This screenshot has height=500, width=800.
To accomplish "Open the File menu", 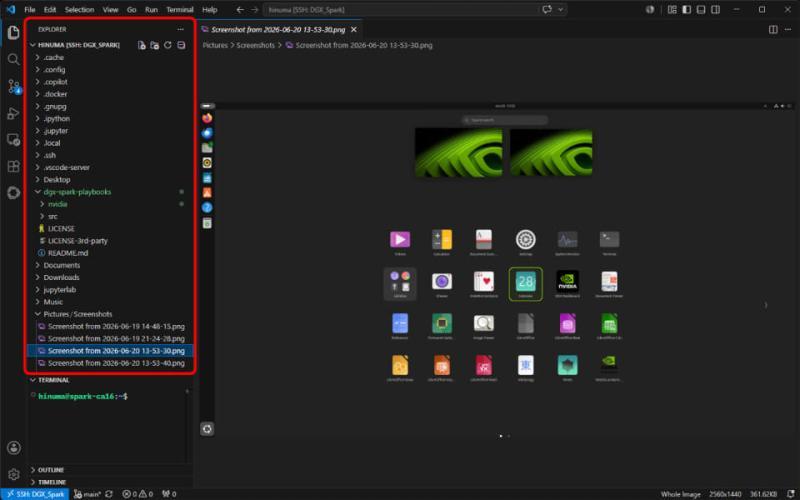I will click(30, 10).
